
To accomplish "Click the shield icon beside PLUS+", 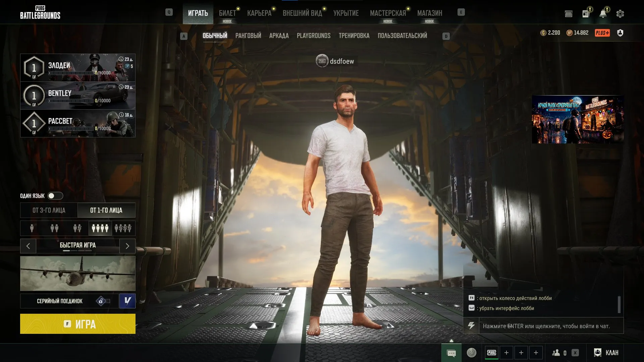I will point(620,33).
